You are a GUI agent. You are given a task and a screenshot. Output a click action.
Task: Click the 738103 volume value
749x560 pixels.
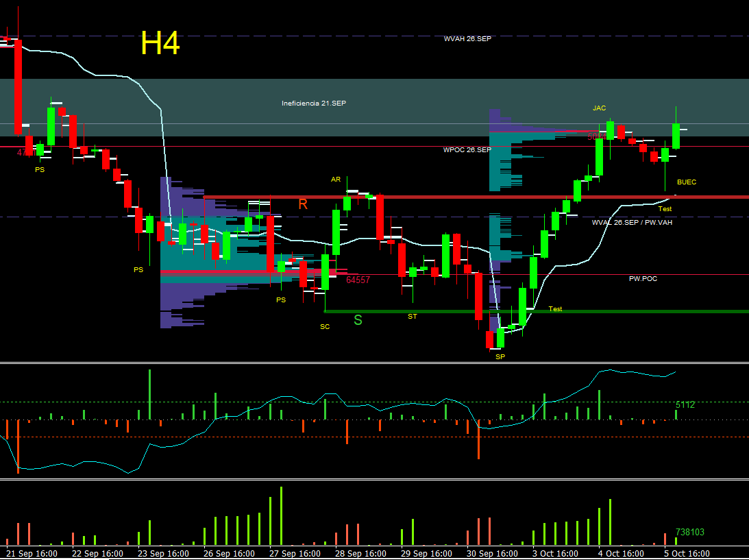pos(690,532)
